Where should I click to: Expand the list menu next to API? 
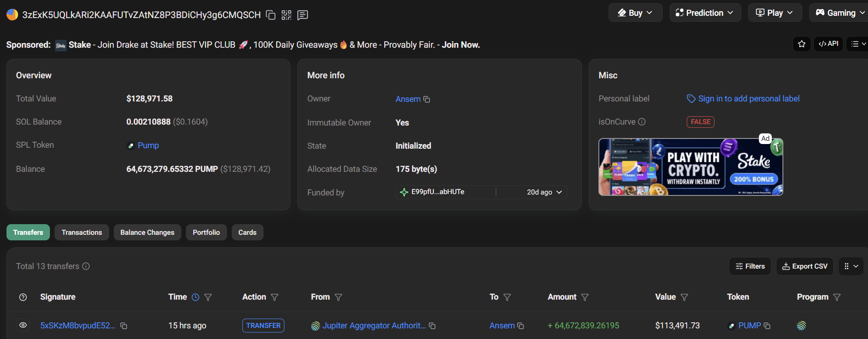(x=858, y=44)
